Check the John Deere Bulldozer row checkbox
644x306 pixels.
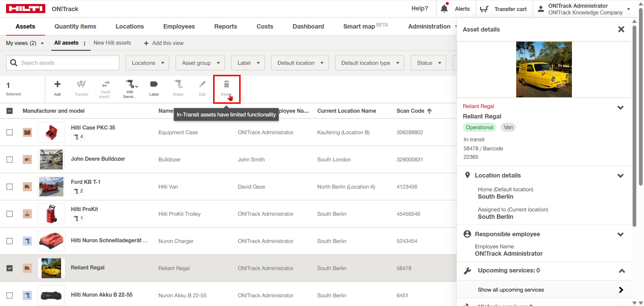10,159
